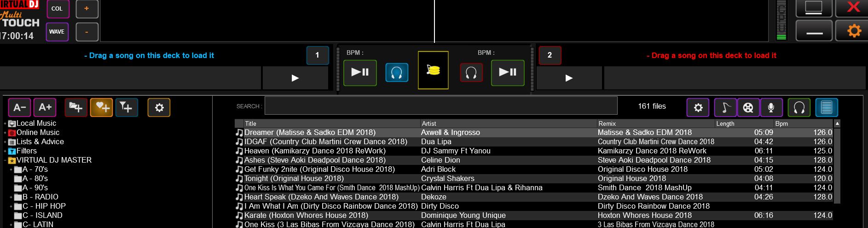The width and height of the screenshot is (868, 228).
Task: Expand the B - RADIO folder
Action: click(11, 197)
